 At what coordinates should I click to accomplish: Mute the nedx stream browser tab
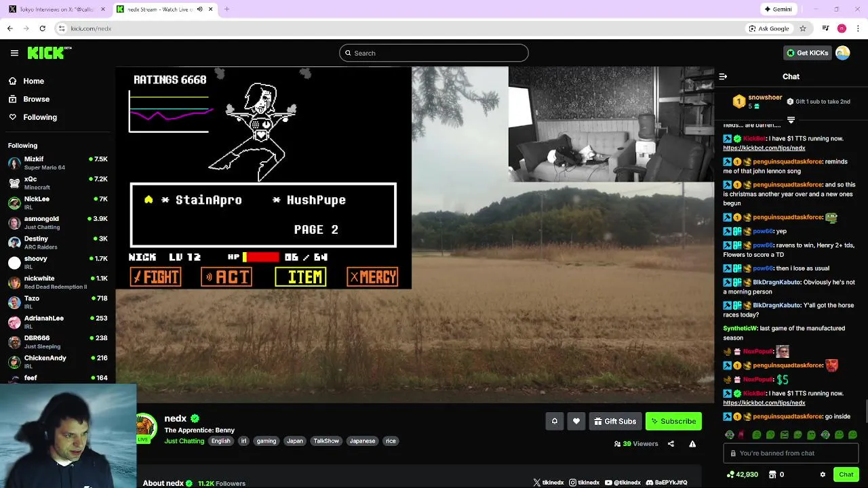[199, 9]
